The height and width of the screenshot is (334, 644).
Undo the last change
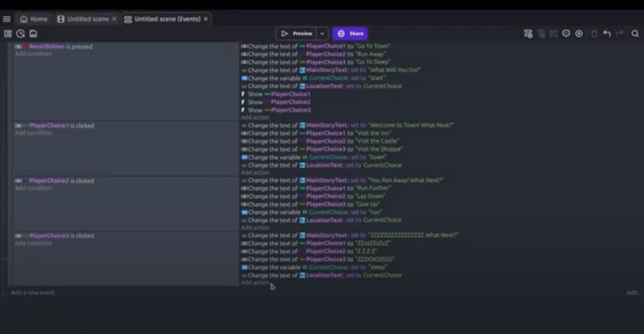607,34
